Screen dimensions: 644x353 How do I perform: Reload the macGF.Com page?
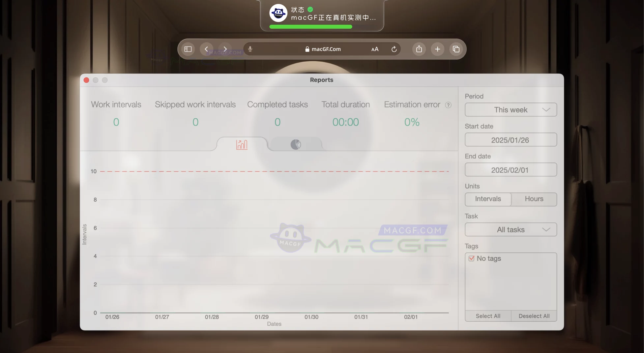click(394, 49)
